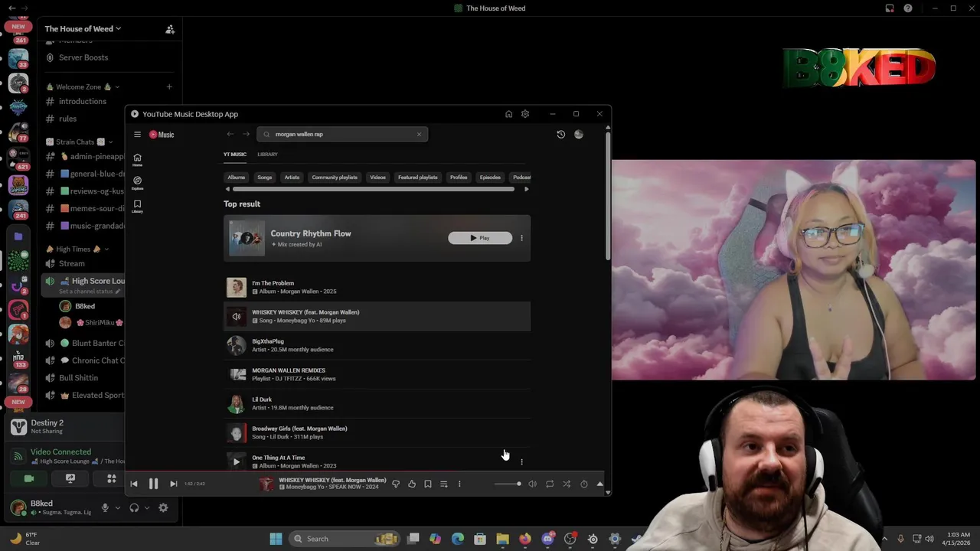Play the Country Rhythm Flow mix
This screenshot has width=980, height=551.
[480, 238]
